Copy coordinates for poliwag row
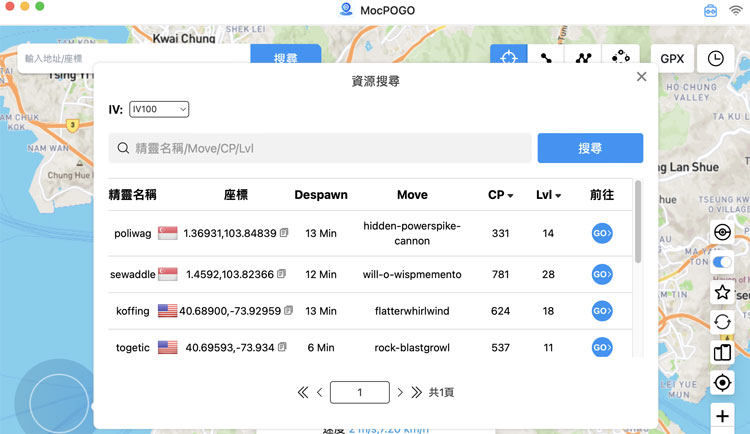 tap(285, 233)
